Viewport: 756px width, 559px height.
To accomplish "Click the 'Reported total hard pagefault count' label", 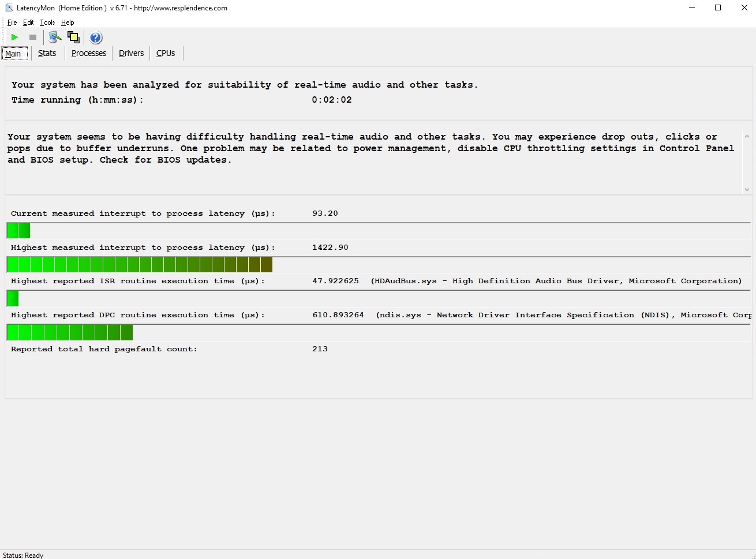I will [x=104, y=349].
